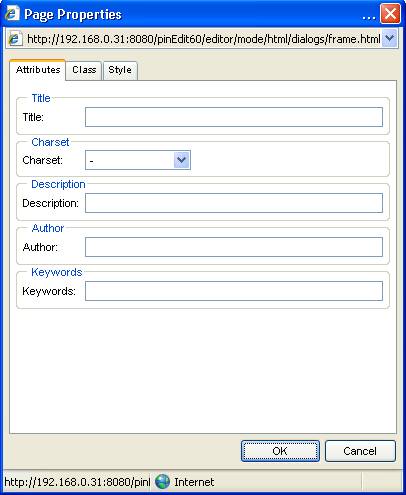Close the Page Properties dialog window
The width and height of the screenshot is (406, 495).
pos(390,14)
